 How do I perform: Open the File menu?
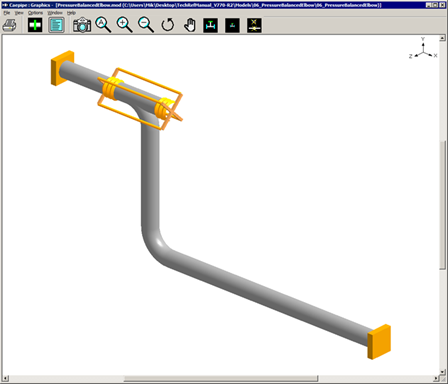pyautogui.click(x=7, y=13)
